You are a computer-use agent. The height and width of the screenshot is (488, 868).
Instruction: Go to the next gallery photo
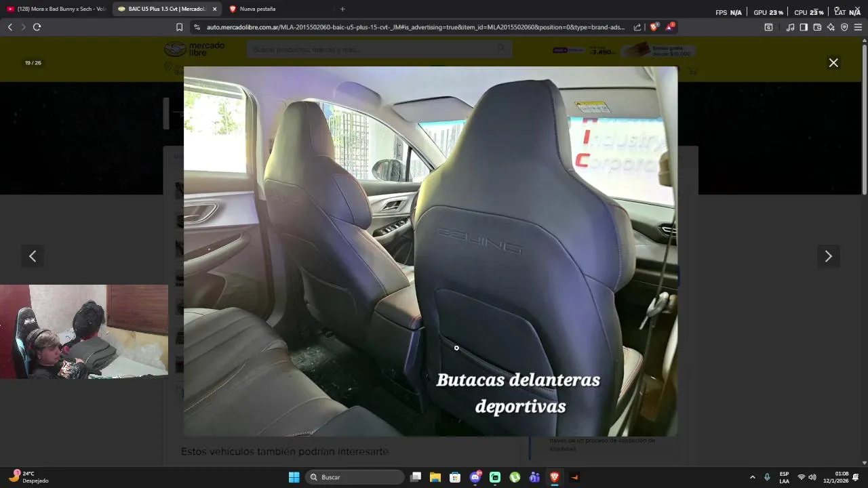click(828, 256)
